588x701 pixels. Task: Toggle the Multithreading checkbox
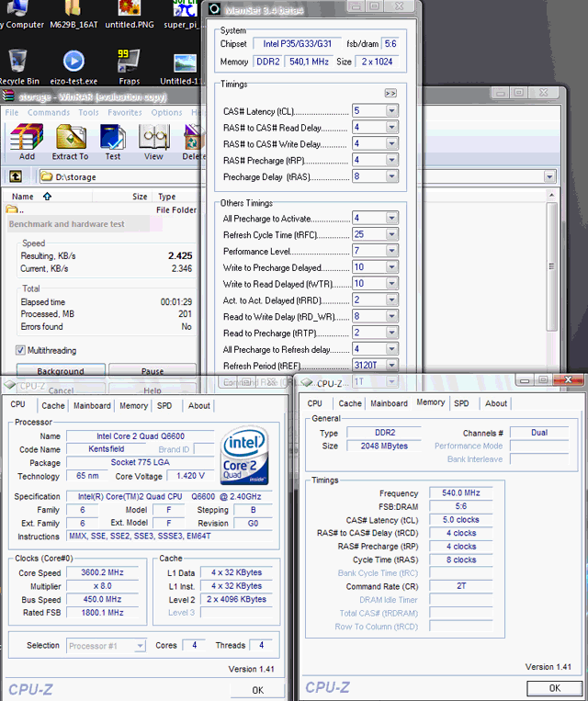coord(20,350)
